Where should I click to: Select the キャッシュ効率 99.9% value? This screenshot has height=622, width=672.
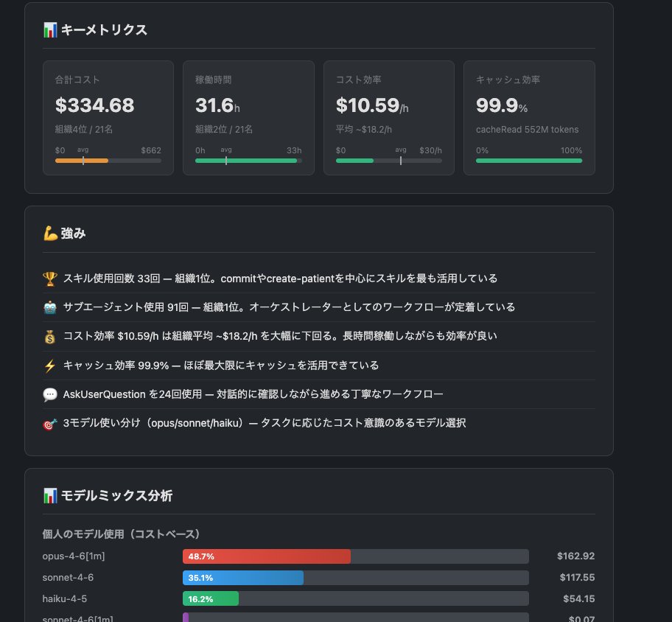click(x=502, y=105)
